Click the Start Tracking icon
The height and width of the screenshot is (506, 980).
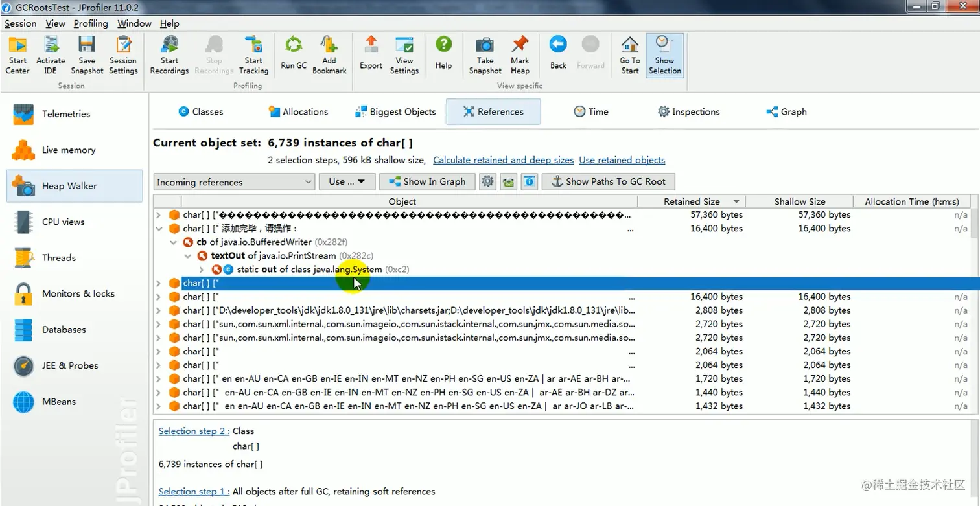253,54
